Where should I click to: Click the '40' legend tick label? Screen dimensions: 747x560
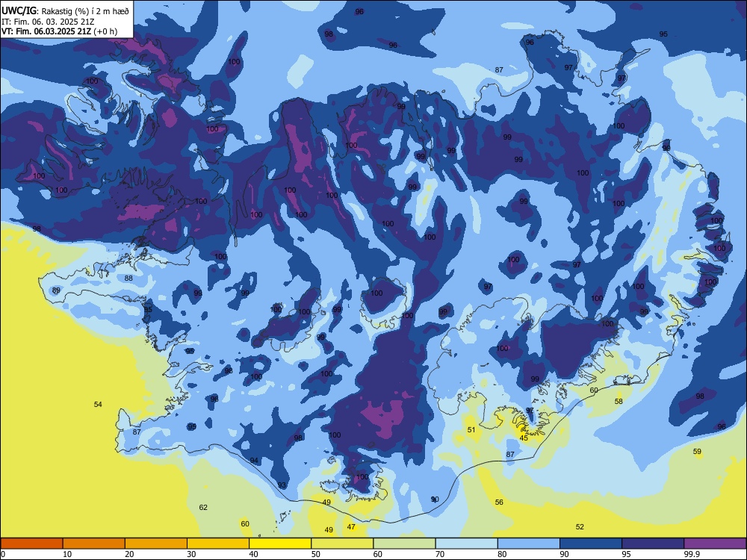253,554
